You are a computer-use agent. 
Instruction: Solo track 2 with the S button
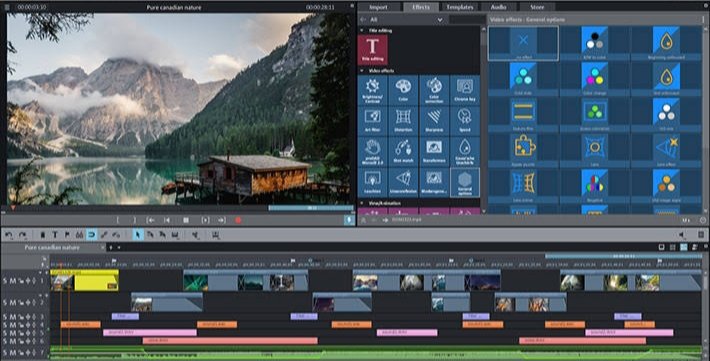[x=5, y=302]
